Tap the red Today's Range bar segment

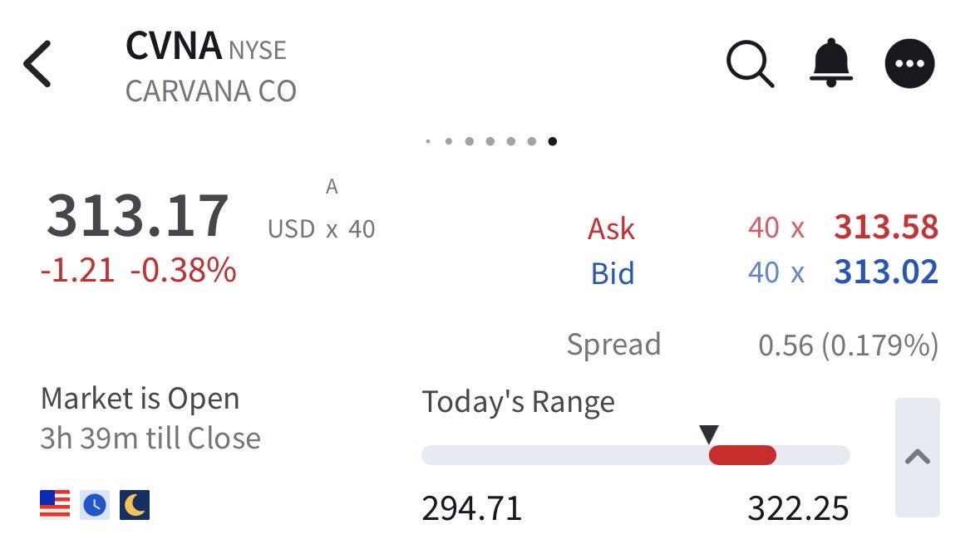742,455
